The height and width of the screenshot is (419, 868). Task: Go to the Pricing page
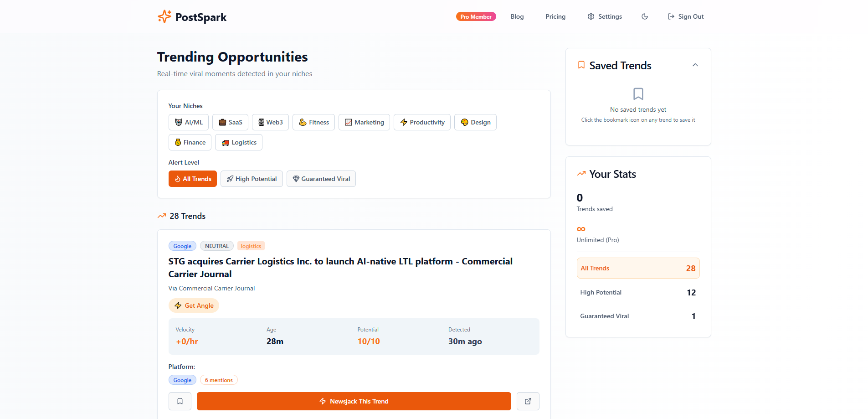(x=555, y=16)
